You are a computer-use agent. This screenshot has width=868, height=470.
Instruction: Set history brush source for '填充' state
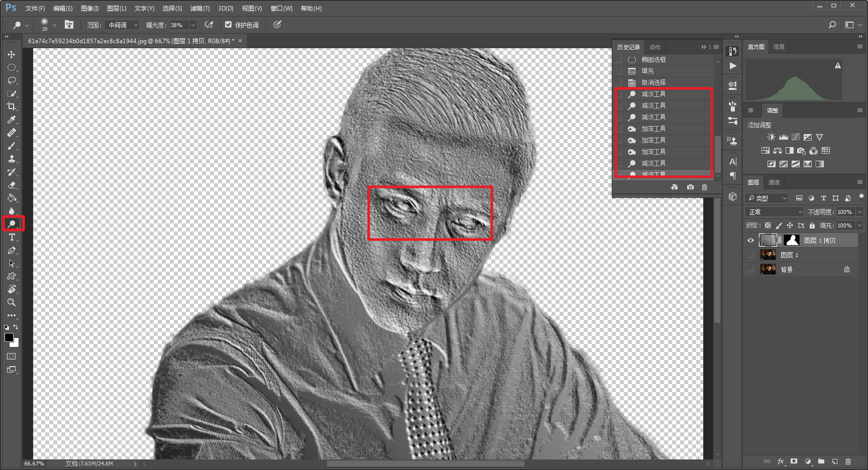[x=618, y=71]
